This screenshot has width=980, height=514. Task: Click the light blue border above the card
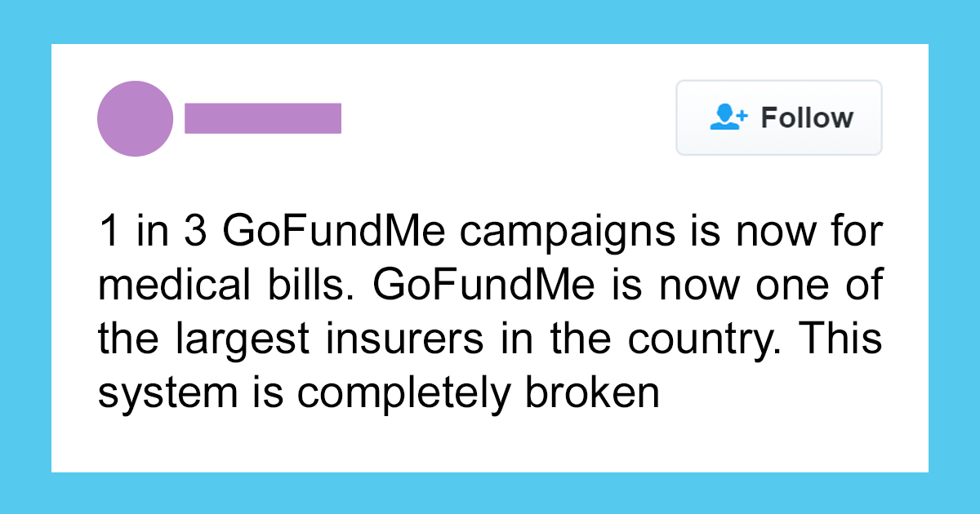(490, 21)
